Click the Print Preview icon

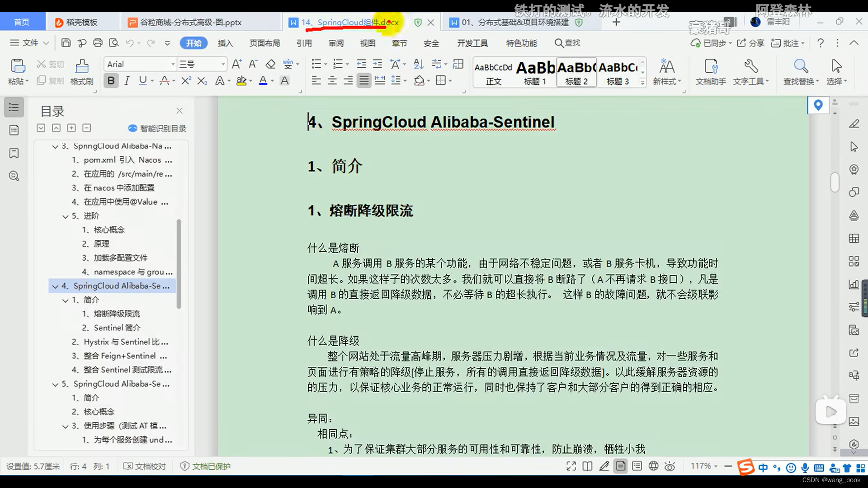(x=114, y=43)
